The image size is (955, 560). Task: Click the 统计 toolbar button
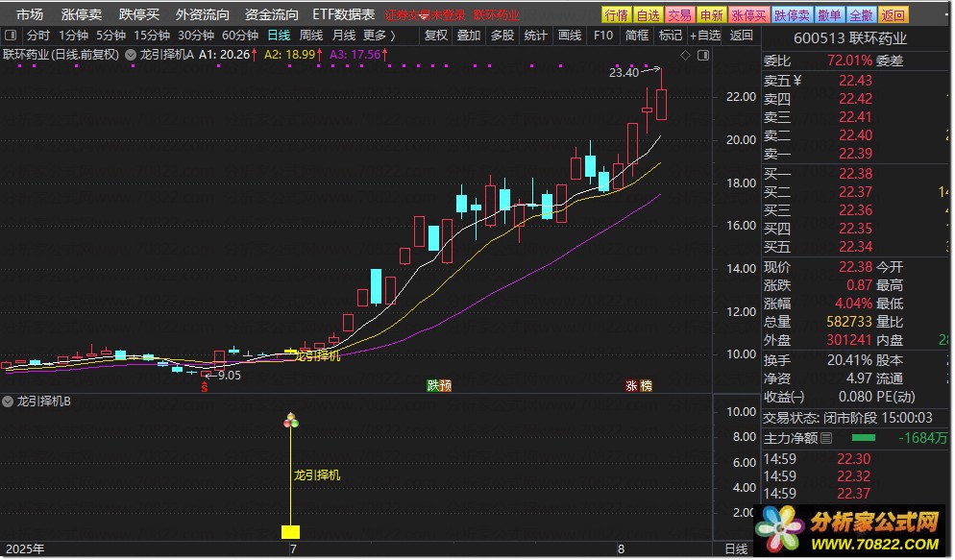pos(535,36)
